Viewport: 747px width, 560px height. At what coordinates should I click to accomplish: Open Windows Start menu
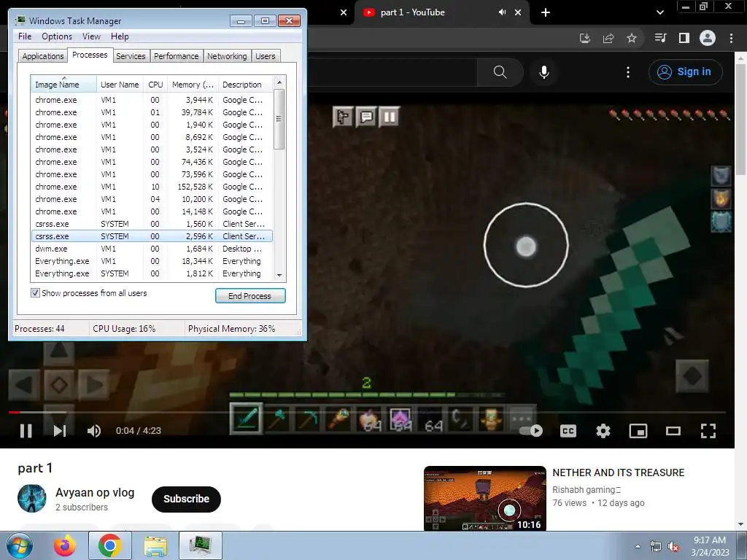point(19,546)
